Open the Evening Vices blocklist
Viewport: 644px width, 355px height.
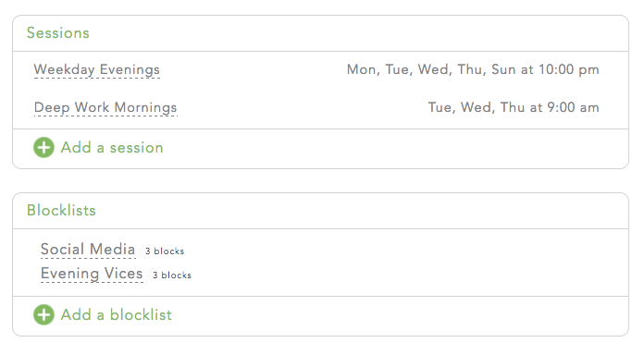[x=92, y=274]
